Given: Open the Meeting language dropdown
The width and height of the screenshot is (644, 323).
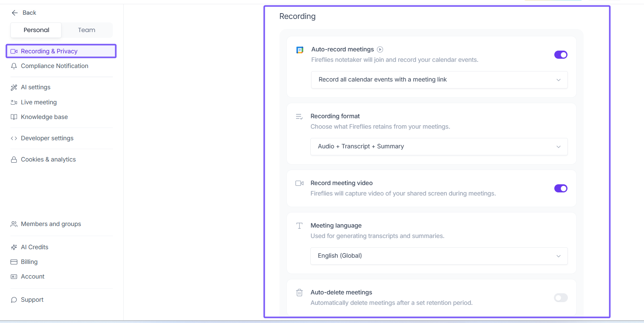Looking at the screenshot, I should 439,256.
